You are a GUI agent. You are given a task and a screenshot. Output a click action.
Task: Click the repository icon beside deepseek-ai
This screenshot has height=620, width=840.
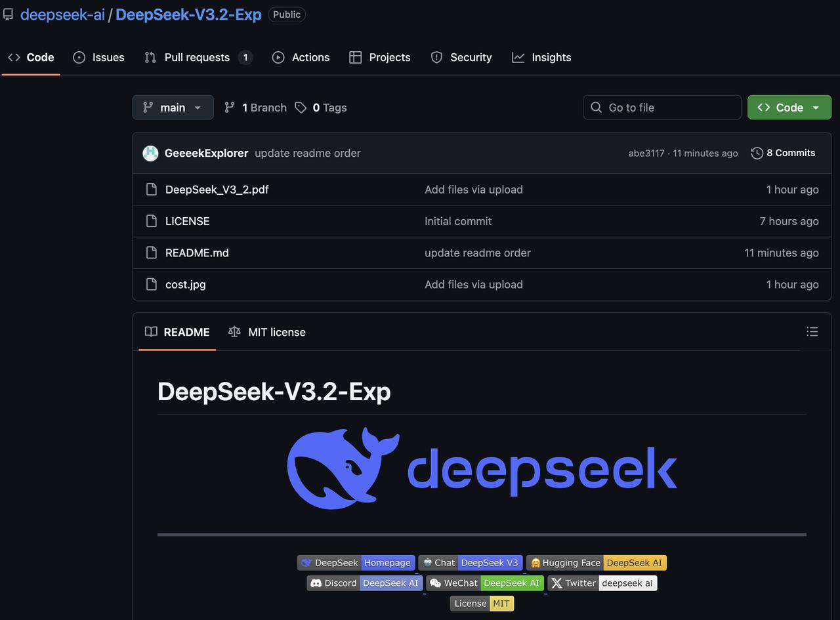(x=8, y=14)
